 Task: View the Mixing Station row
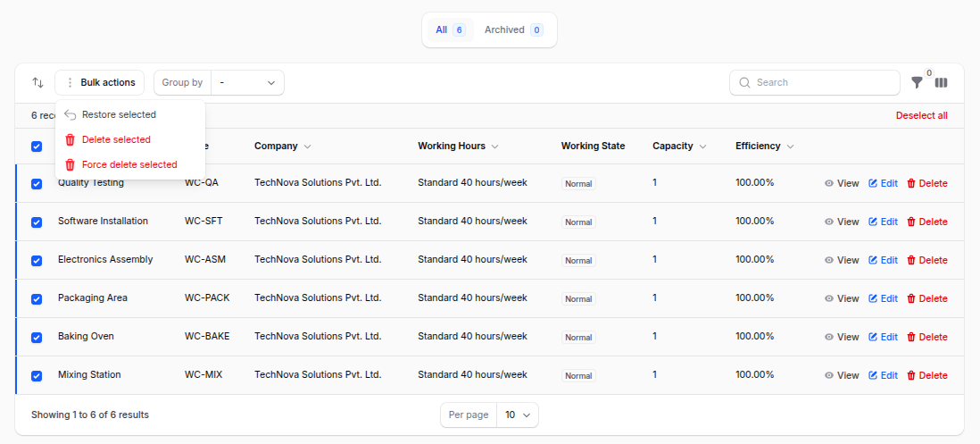tap(842, 375)
